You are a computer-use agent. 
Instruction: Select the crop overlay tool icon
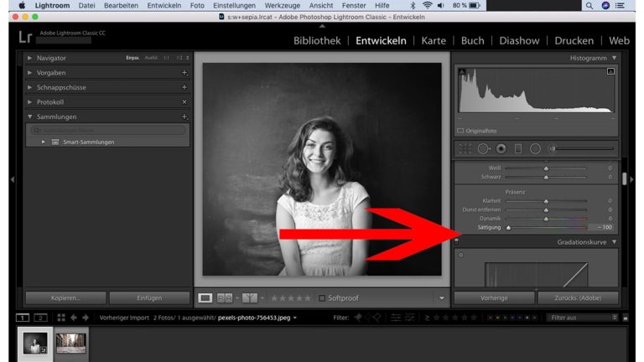(465, 148)
